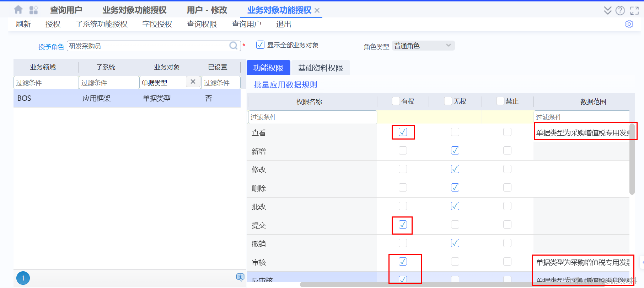Uncheck 无权 for 批改 row

[x=455, y=206]
